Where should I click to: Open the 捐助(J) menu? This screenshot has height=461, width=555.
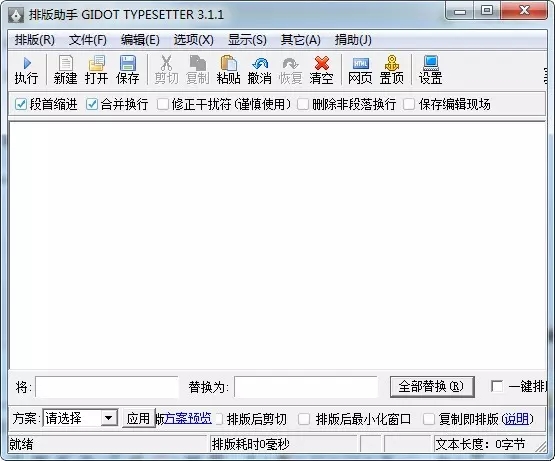pos(353,40)
